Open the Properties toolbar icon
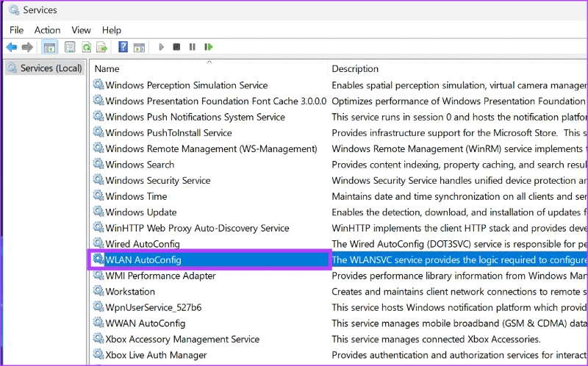Image resolution: width=588 pixels, height=366 pixels. click(70, 47)
